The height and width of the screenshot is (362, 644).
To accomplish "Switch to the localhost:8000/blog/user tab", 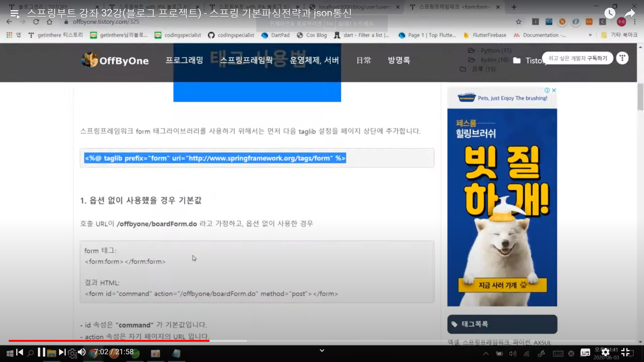I will click(x=354, y=7).
